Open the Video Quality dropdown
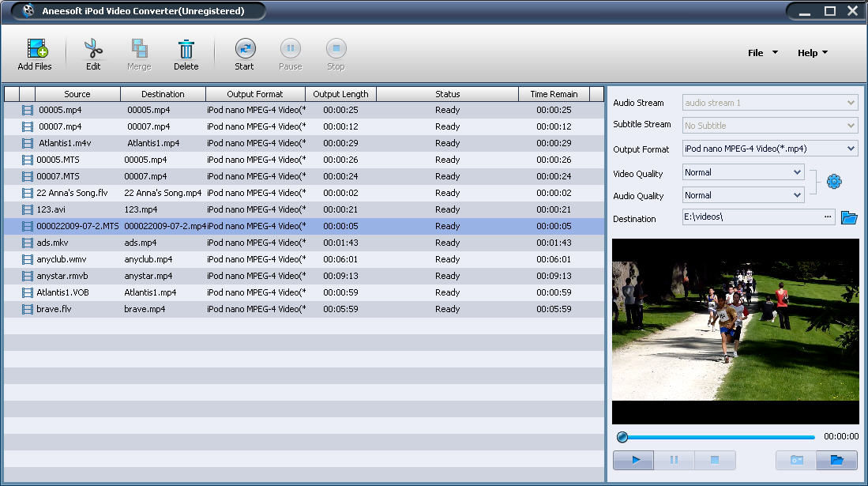The height and width of the screenshot is (486, 868). [796, 172]
